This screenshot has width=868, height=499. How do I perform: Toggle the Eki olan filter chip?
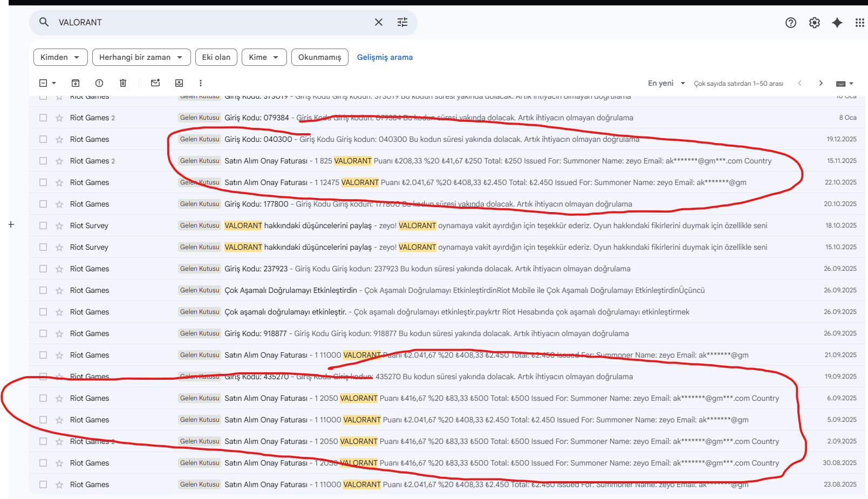click(216, 57)
